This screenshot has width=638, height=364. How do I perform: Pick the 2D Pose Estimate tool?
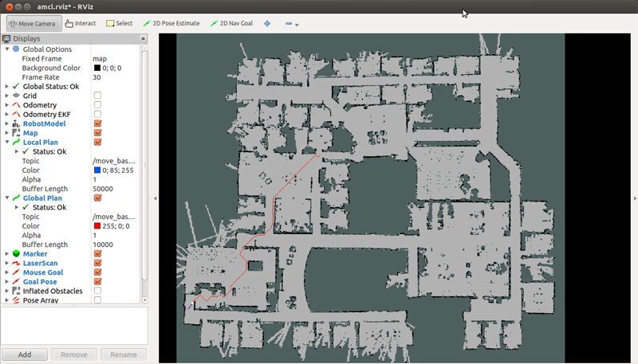tap(171, 23)
